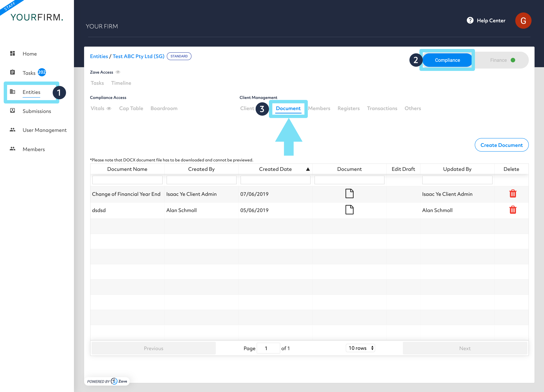Open the Tasks tab under Zave Access
Viewport: 544px width, 392px height.
(97, 83)
